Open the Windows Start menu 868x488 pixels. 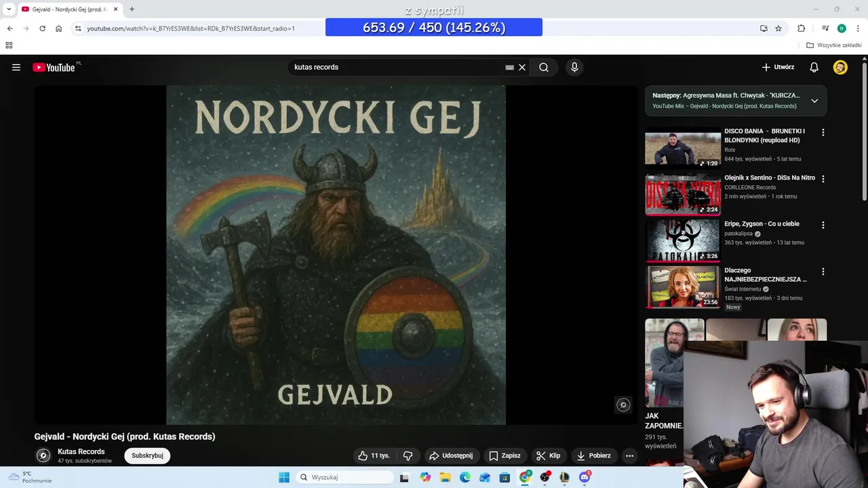(284, 477)
